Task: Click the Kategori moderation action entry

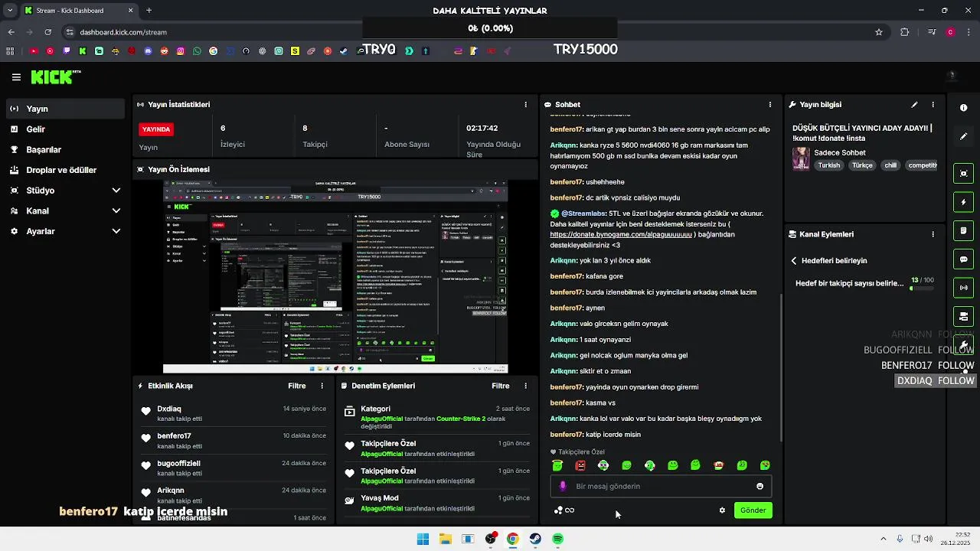Action: (x=437, y=418)
